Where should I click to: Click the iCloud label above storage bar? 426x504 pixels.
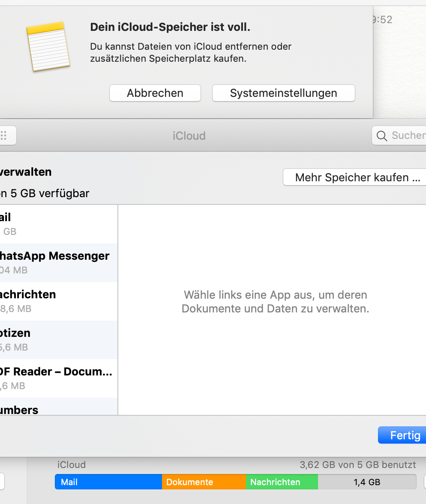pos(72,465)
